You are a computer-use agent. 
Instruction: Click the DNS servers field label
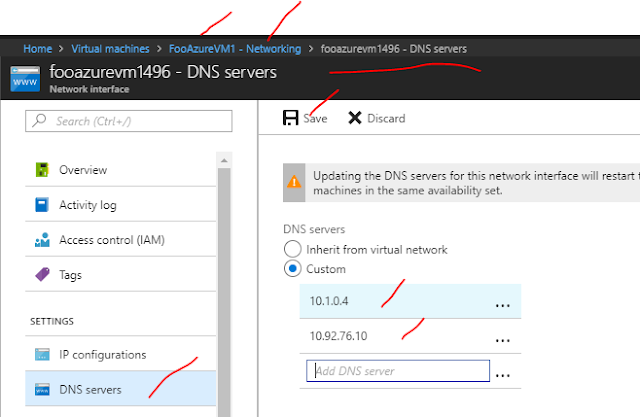[314, 229]
